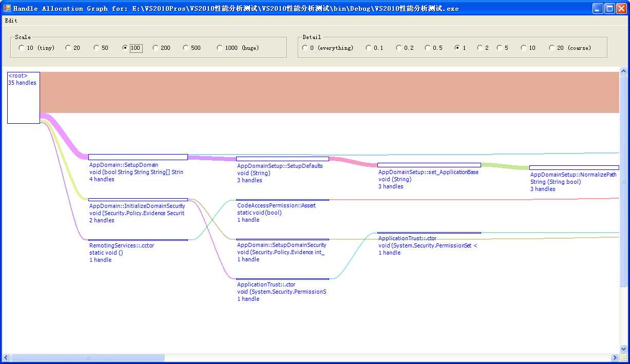The image size is (630, 364).
Task: Click 'static void ()' signature text
Action: pos(106,253)
